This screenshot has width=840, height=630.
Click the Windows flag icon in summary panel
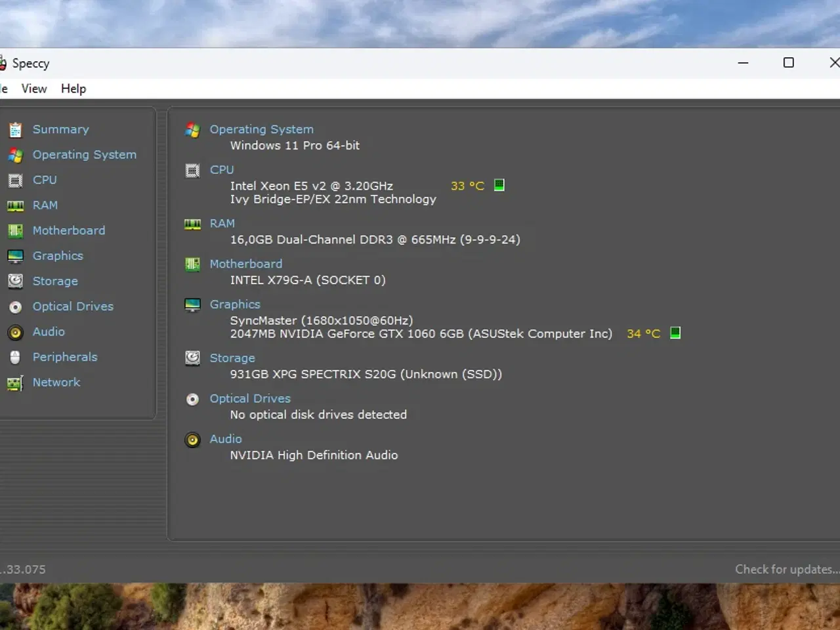192,130
